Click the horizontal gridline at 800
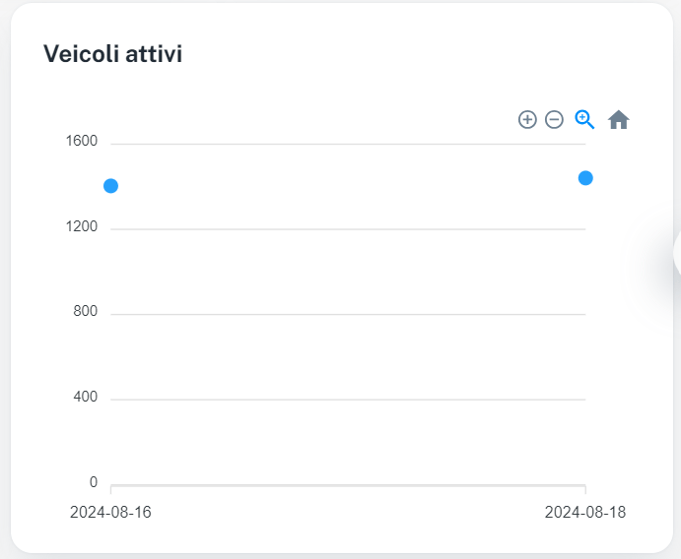 (x=348, y=314)
